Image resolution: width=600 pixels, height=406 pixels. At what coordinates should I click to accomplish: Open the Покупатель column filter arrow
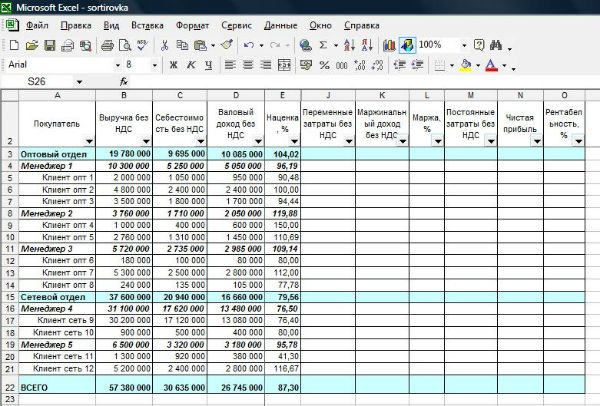click(x=89, y=142)
